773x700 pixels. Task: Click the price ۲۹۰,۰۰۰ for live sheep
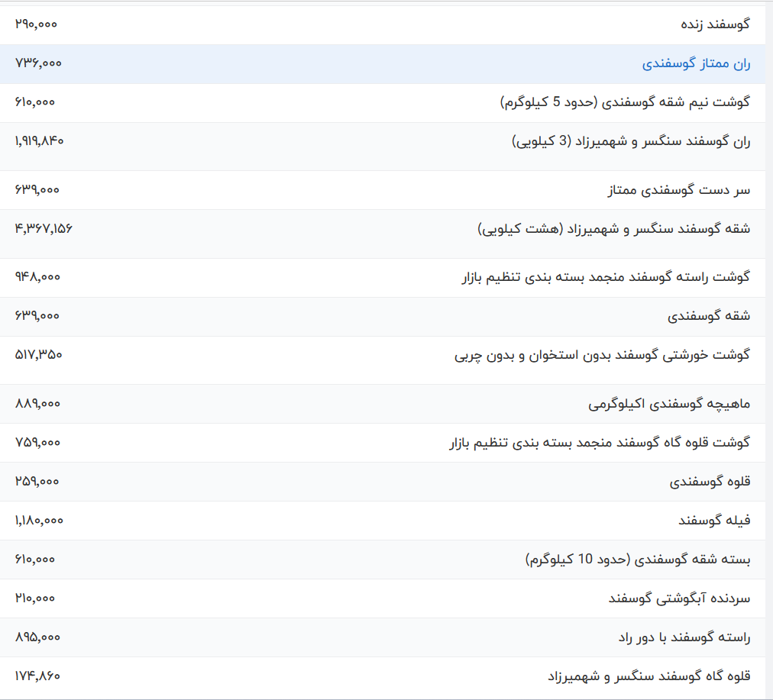tap(36, 24)
